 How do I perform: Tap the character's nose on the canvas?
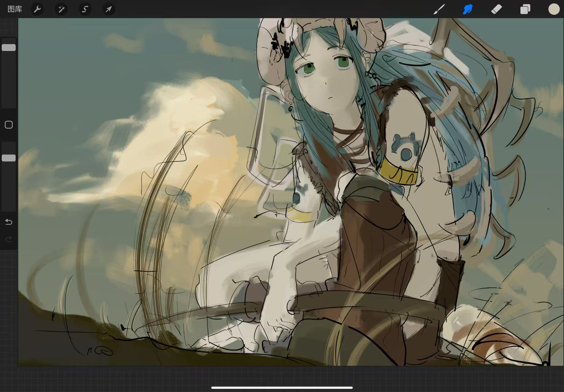point(326,83)
